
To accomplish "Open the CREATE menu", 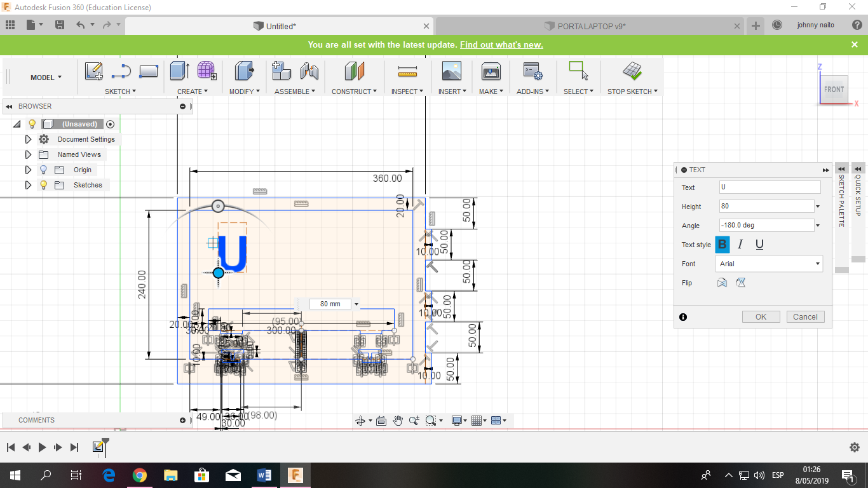I will point(193,91).
